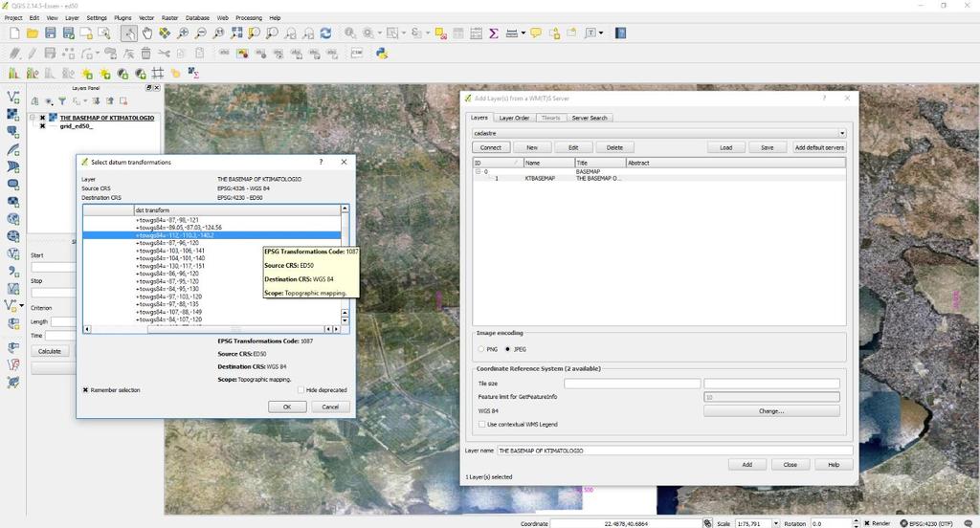
Task: Click the Add default servers button
Action: [x=819, y=147]
